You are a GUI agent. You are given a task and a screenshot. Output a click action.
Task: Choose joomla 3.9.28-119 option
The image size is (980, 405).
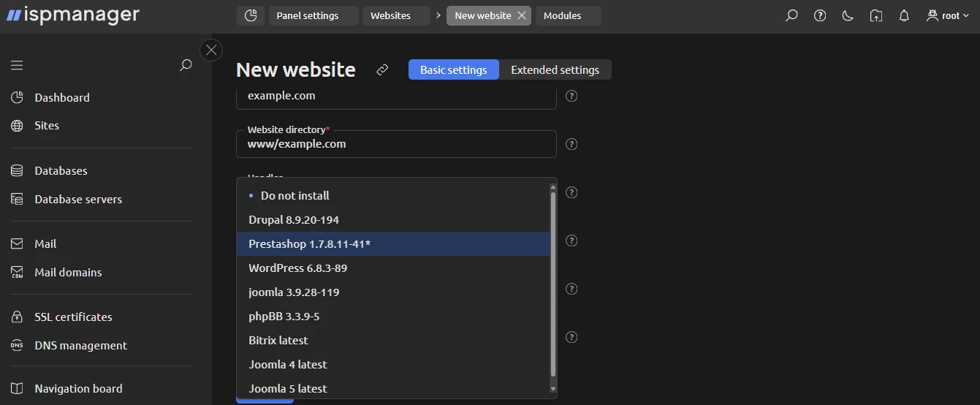[x=392, y=292]
